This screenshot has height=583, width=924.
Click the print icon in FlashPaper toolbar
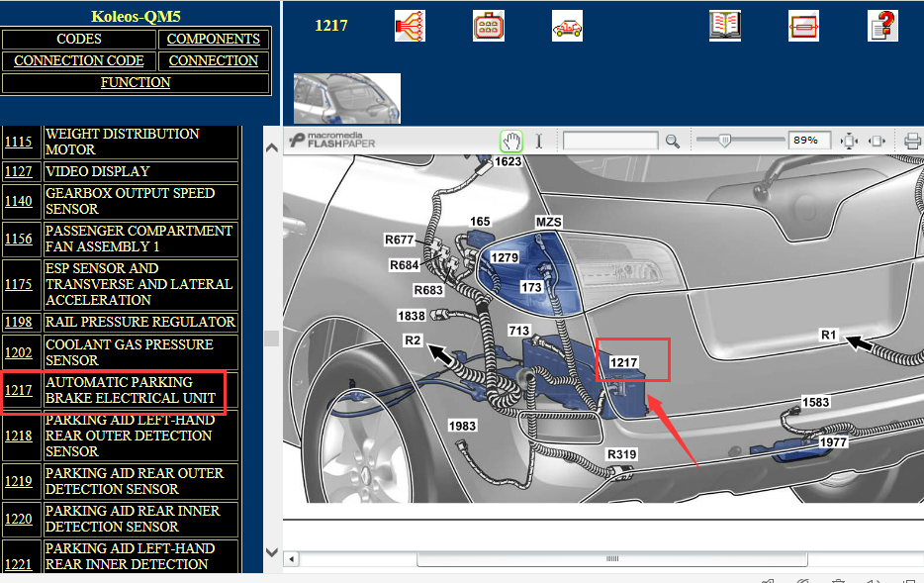point(912,141)
